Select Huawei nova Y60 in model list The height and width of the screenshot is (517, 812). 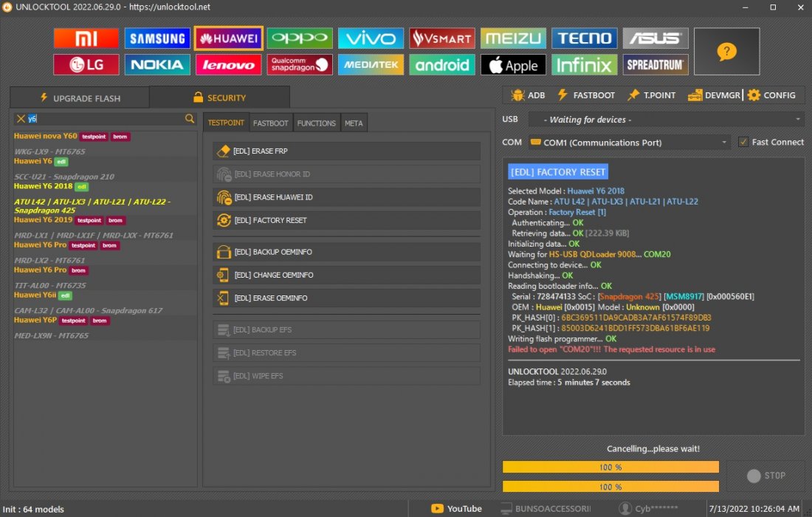(45, 136)
